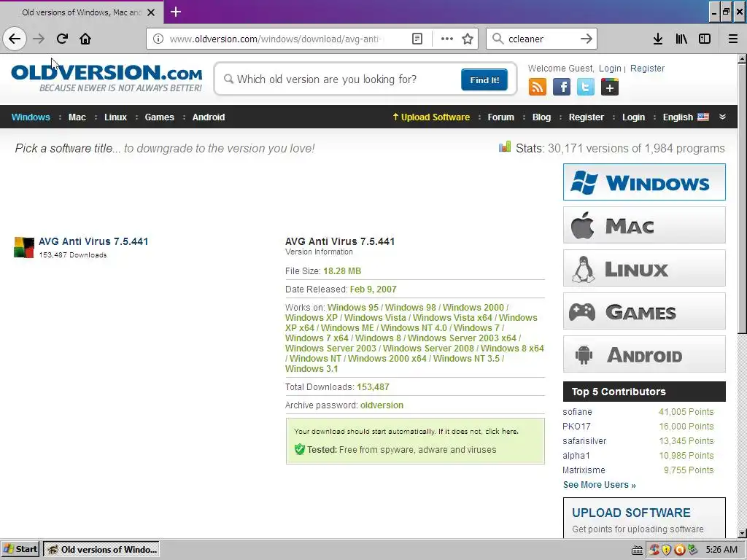Image resolution: width=747 pixels, height=560 pixels.
Task: Click the stats bar chart icon
Action: click(505, 147)
